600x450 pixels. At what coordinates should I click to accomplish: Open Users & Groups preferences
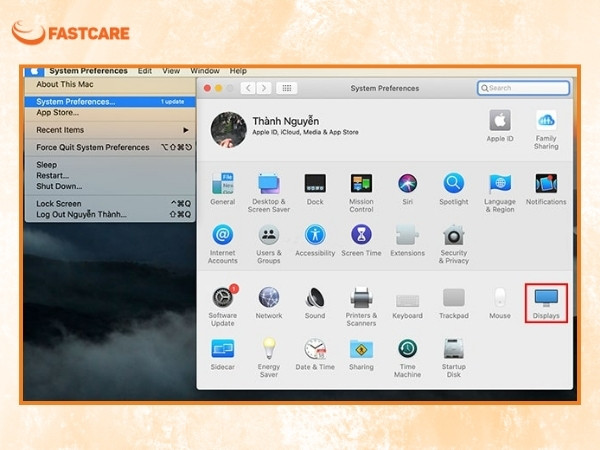click(269, 244)
